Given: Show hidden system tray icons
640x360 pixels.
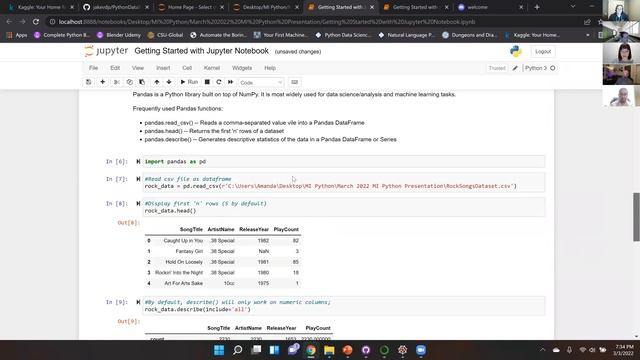Looking at the screenshot, I should (x=542, y=350).
